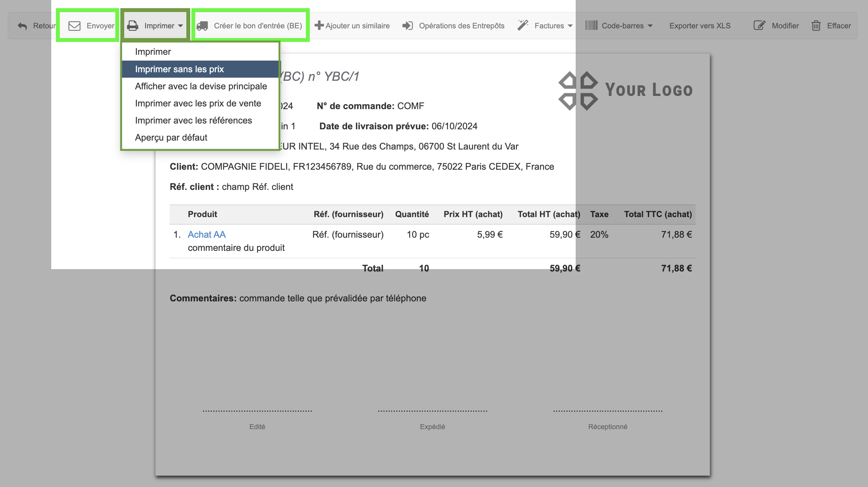Click the Ajouter un similaire plus icon
Viewport: 868px width, 487px height.
318,25
